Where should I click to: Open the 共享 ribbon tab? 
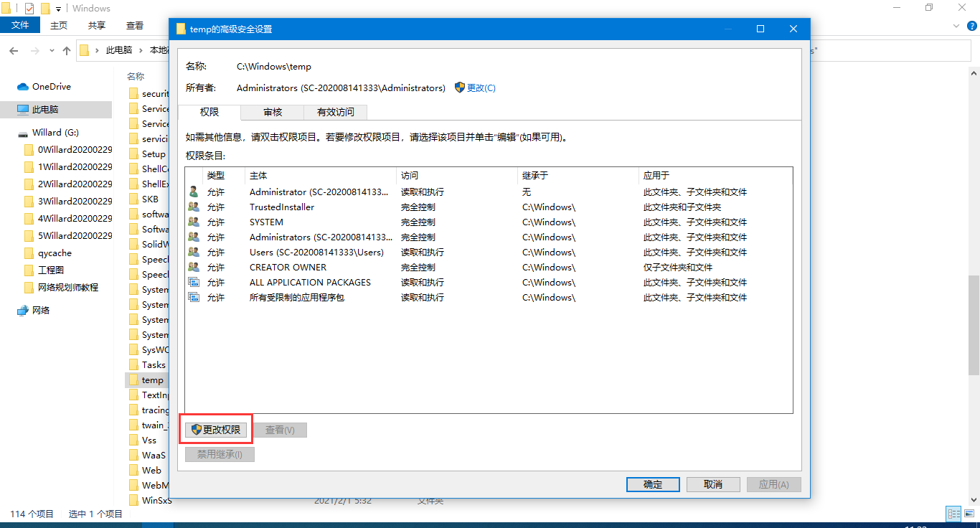[x=96, y=24]
